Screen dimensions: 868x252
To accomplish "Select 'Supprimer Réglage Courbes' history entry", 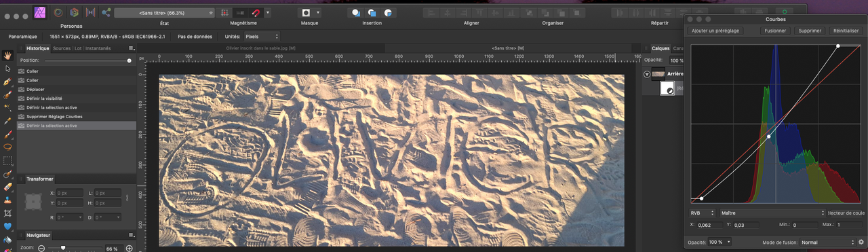I will point(77,116).
